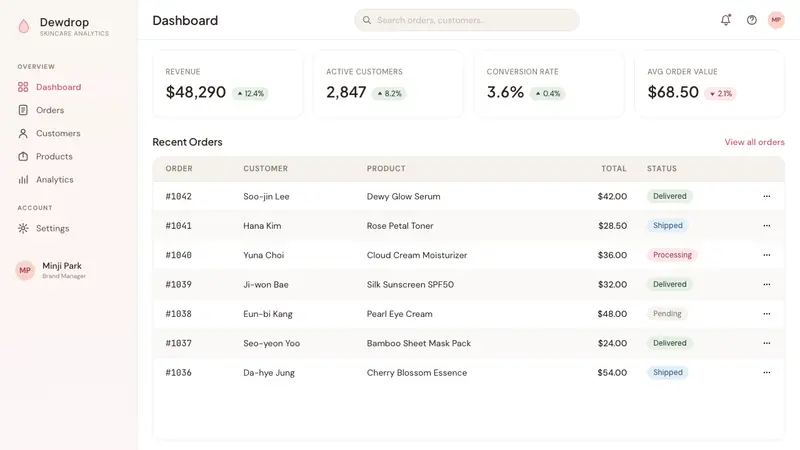Click the 3.6% conversion rate value
Image resolution: width=800 pixels, height=450 pixels.
point(505,92)
